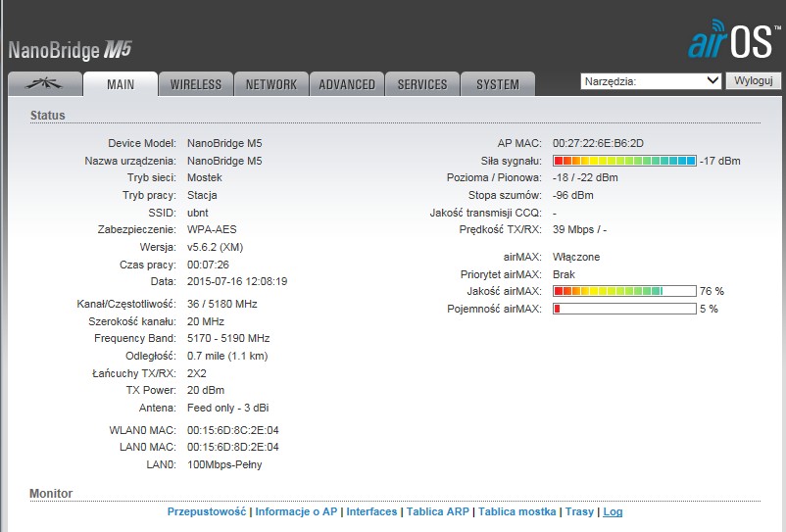Select the -18 / -22 dBm value
The width and height of the screenshot is (786, 532).
coord(585,178)
